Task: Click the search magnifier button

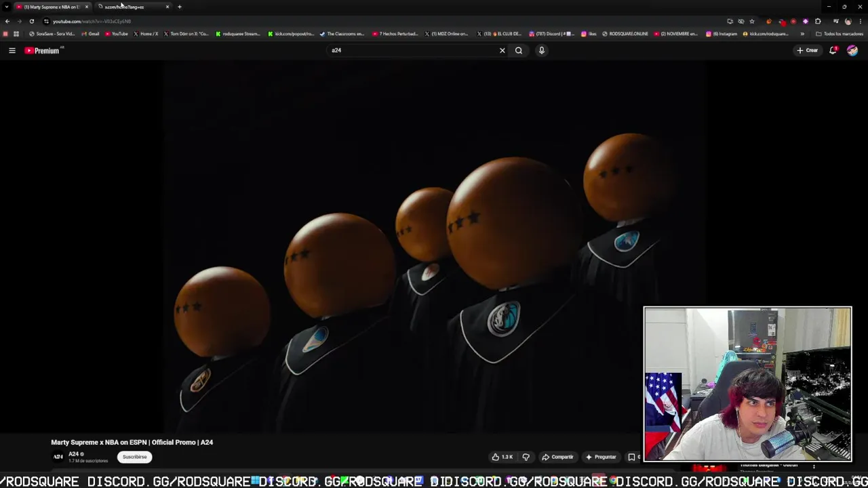Action: [519, 50]
